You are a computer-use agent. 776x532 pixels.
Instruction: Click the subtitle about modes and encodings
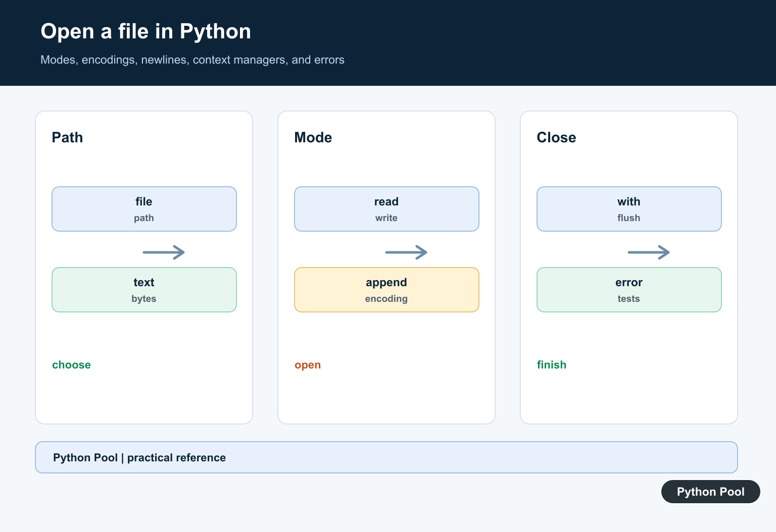tap(192, 60)
